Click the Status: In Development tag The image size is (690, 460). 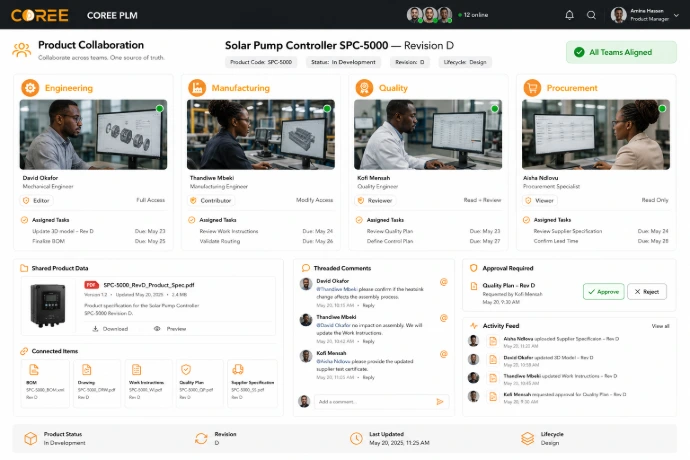[x=343, y=62]
